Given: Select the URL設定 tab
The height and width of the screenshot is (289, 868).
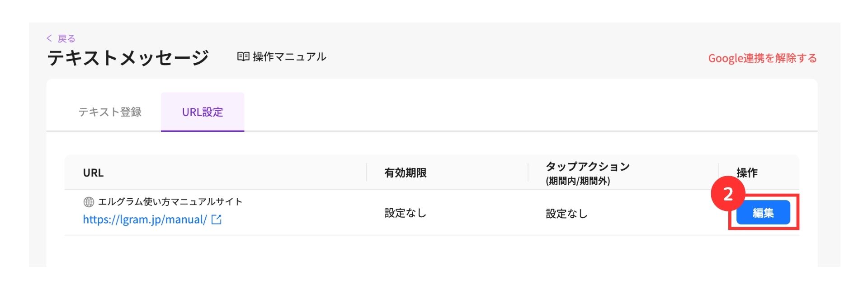Looking at the screenshot, I should (x=203, y=112).
